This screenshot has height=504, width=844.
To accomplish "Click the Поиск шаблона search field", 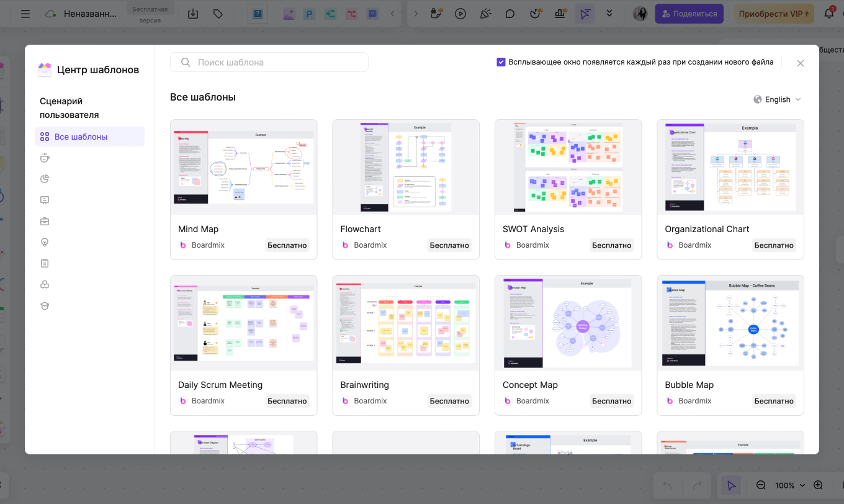I will (269, 62).
